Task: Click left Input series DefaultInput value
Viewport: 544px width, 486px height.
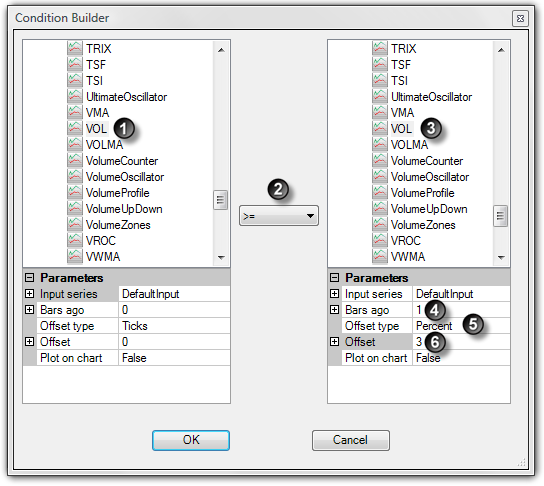Action: (174, 293)
